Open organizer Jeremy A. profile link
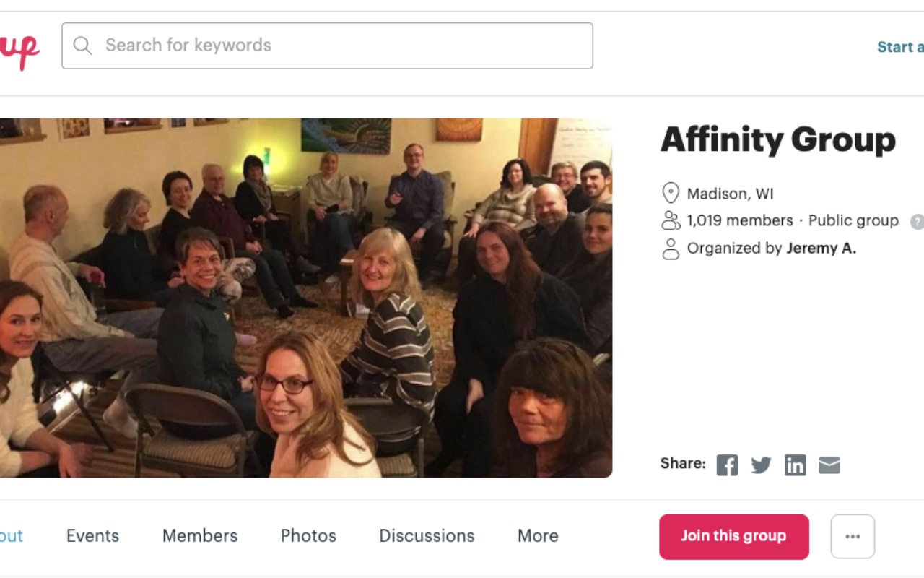This screenshot has height=578, width=924. coord(821,249)
